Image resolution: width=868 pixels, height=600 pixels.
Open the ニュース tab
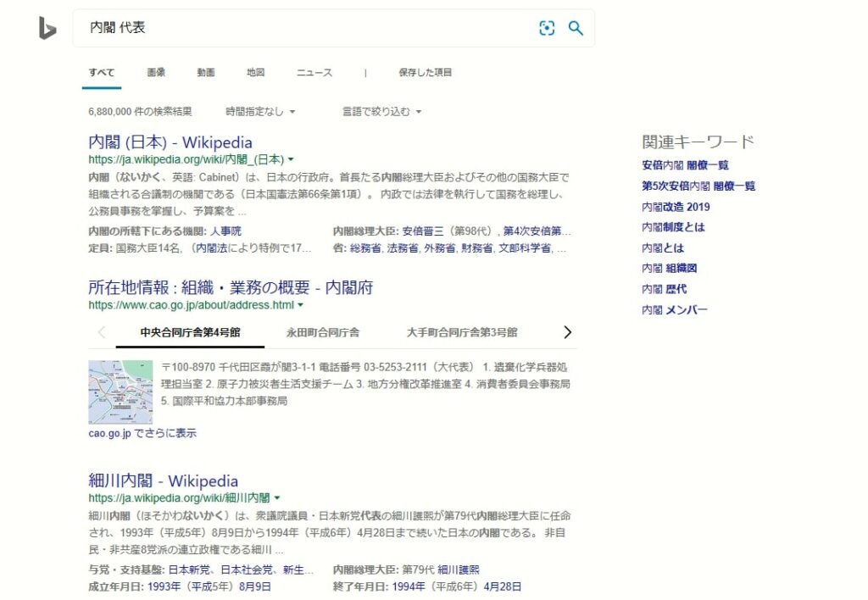(314, 73)
